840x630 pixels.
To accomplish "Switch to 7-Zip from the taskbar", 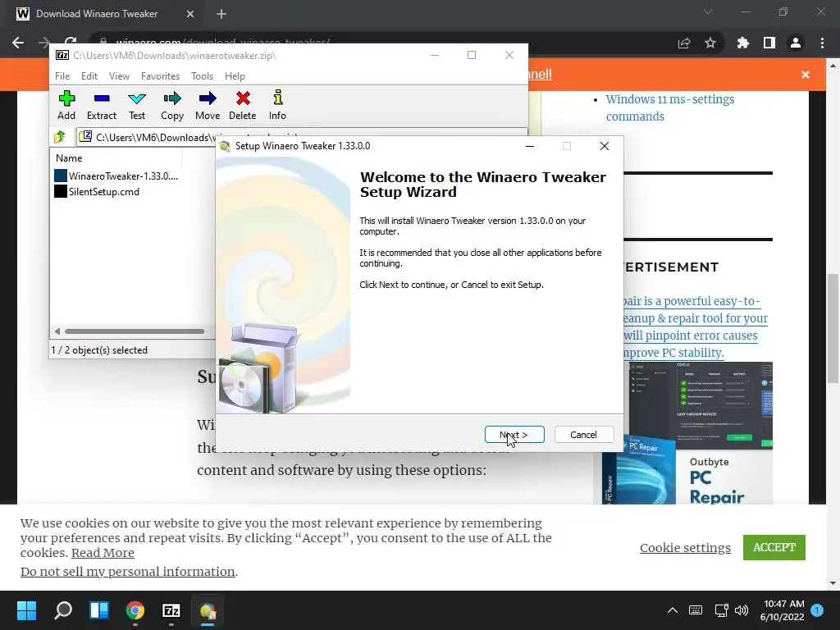I will (171, 610).
